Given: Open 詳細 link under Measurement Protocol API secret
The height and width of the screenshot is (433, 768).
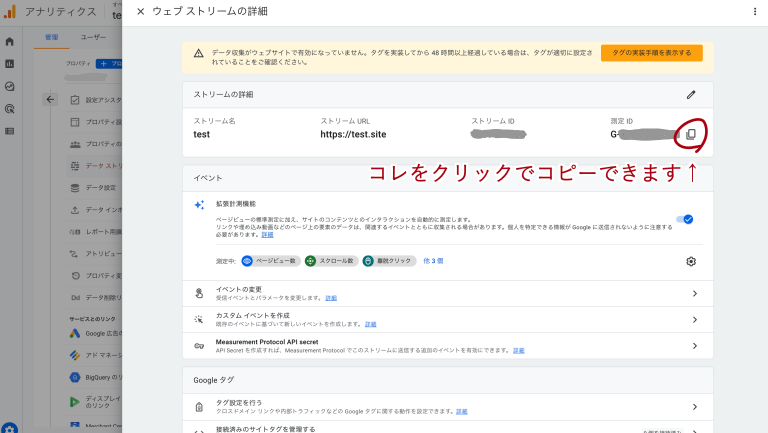Looking at the screenshot, I should (519, 351).
